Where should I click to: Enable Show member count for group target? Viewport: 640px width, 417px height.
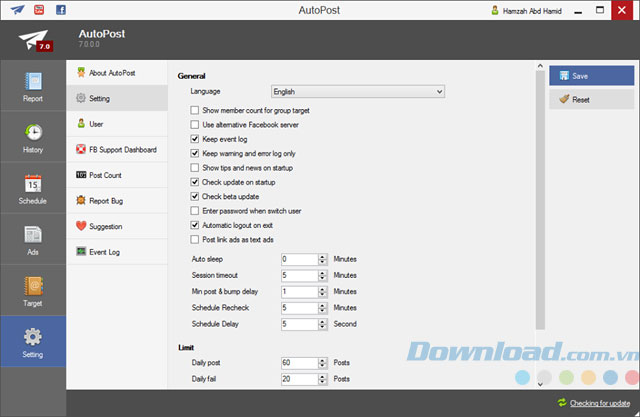click(195, 110)
